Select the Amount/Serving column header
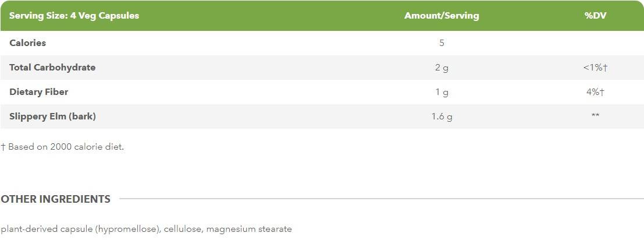This screenshot has width=644, height=240. [442, 16]
